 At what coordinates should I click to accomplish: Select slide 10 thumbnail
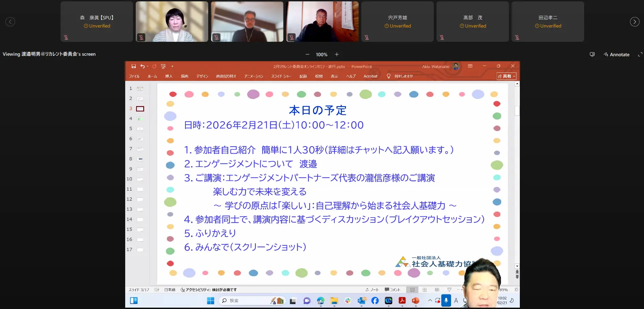[x=140, y=179]
